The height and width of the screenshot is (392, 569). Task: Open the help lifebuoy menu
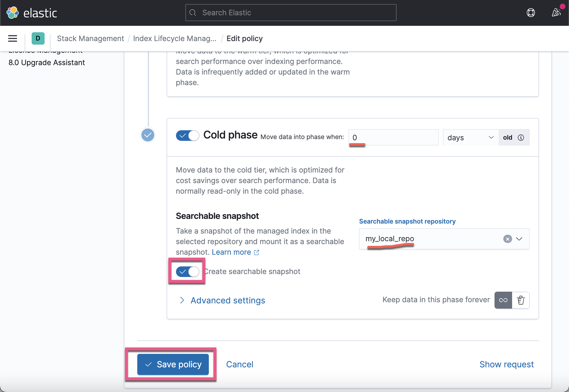tap(531, 13)
